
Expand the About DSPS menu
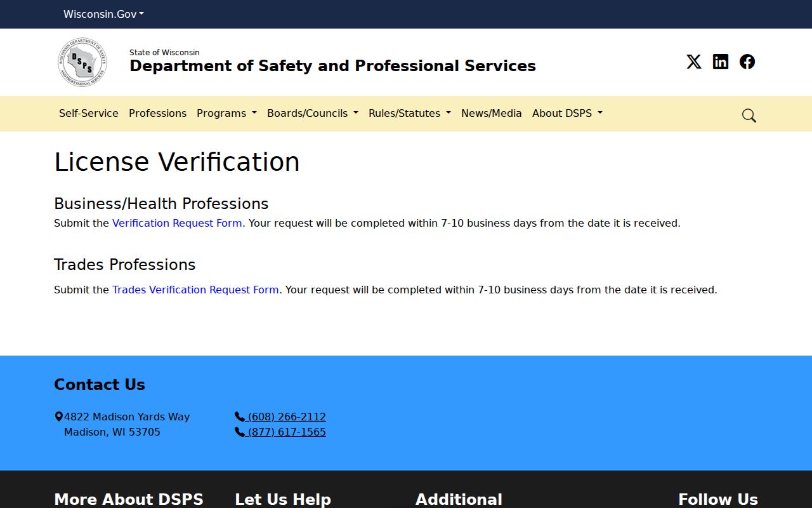[567, 113]
